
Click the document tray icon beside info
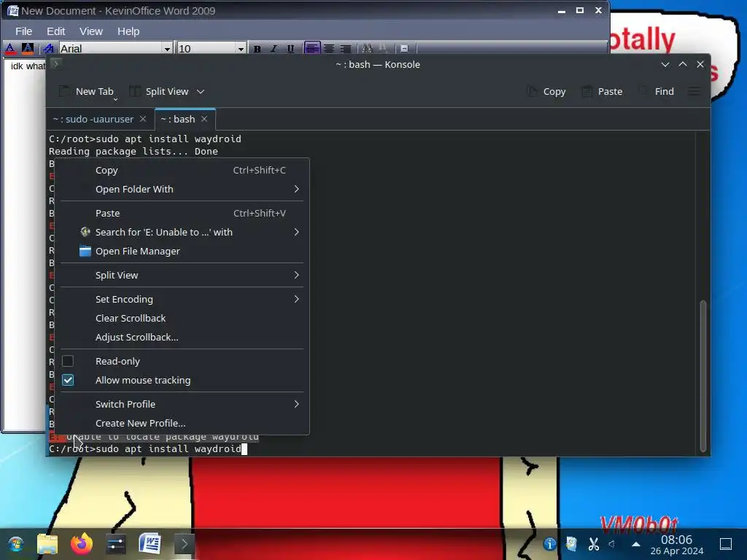[x=571, y=544]
